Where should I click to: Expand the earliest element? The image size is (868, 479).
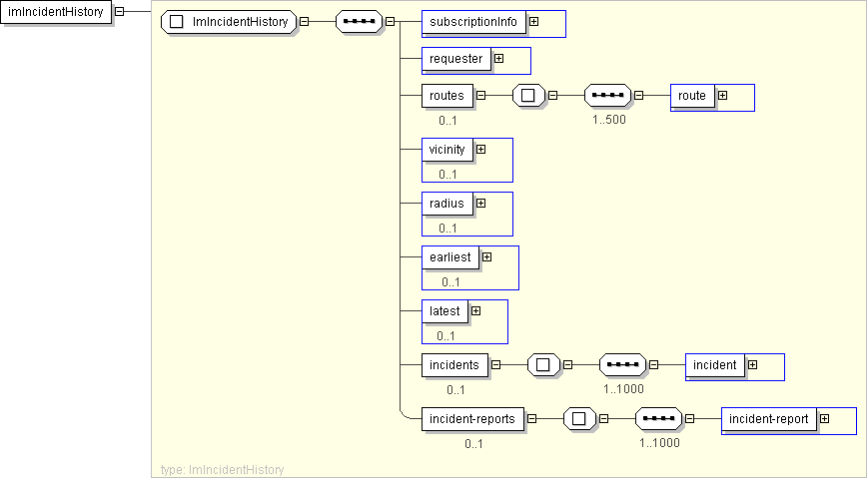tap(486, 257)
